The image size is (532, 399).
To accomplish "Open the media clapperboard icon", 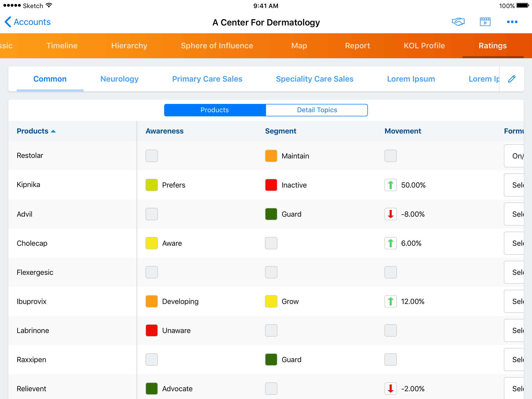I will coord(485,22).
